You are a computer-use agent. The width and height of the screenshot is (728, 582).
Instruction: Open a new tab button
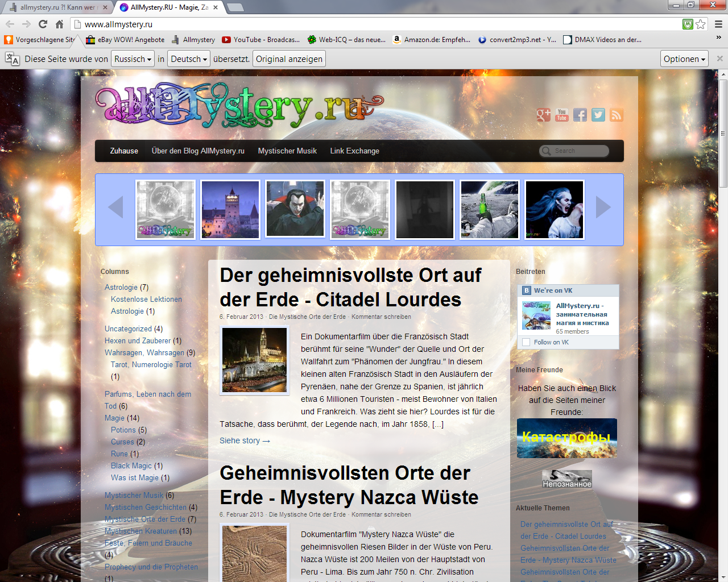pos(235,7)
